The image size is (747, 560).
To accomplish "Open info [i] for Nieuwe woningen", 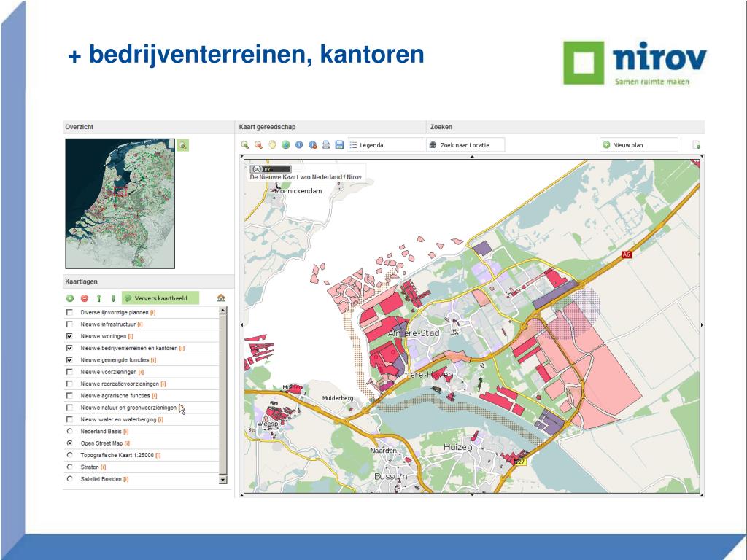I will point(131,336).
